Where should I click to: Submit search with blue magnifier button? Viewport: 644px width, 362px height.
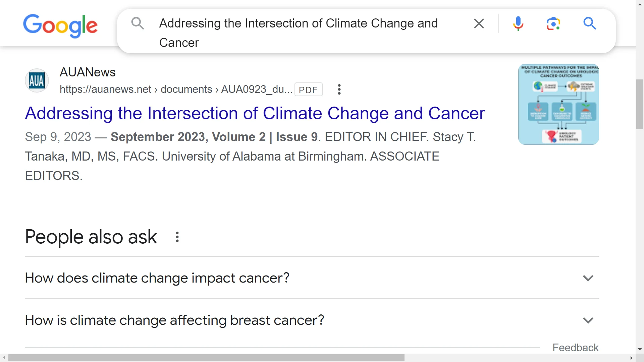click(590, 23)
